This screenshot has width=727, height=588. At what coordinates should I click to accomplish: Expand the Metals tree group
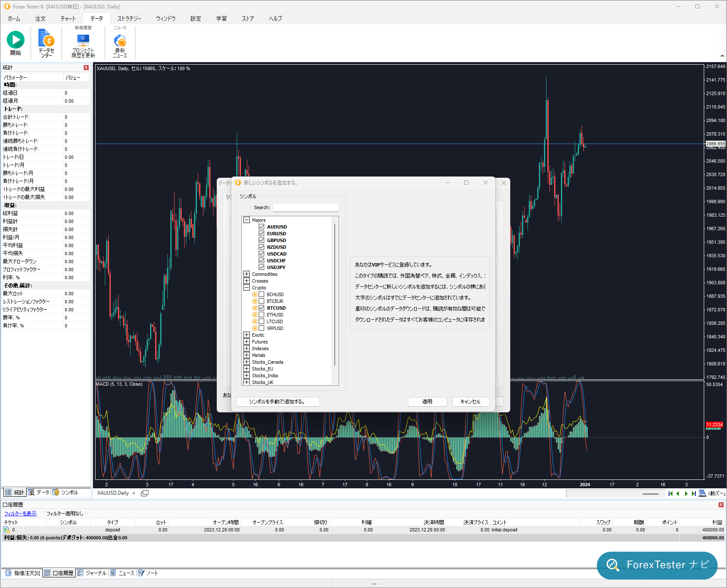click(x=247, y=355)
